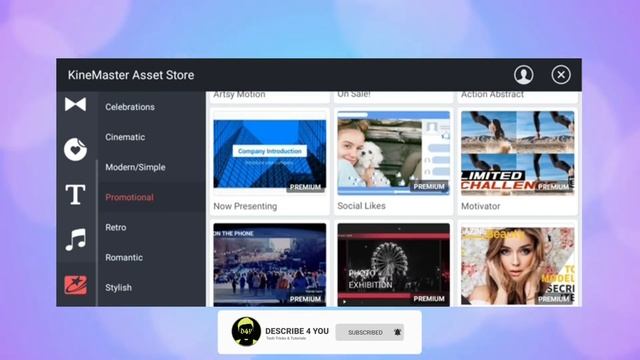Select the transitions bowtie icon

(76, 104)
